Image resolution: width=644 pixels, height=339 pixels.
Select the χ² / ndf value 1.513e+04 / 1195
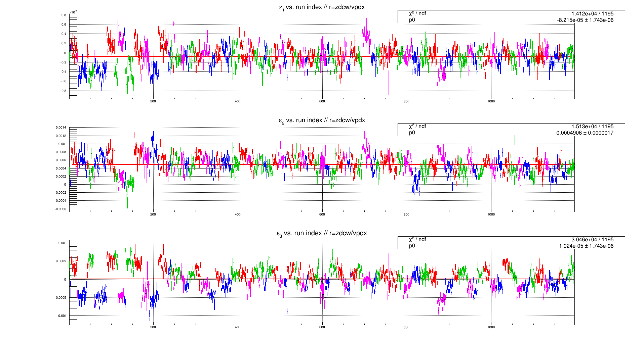592,127
